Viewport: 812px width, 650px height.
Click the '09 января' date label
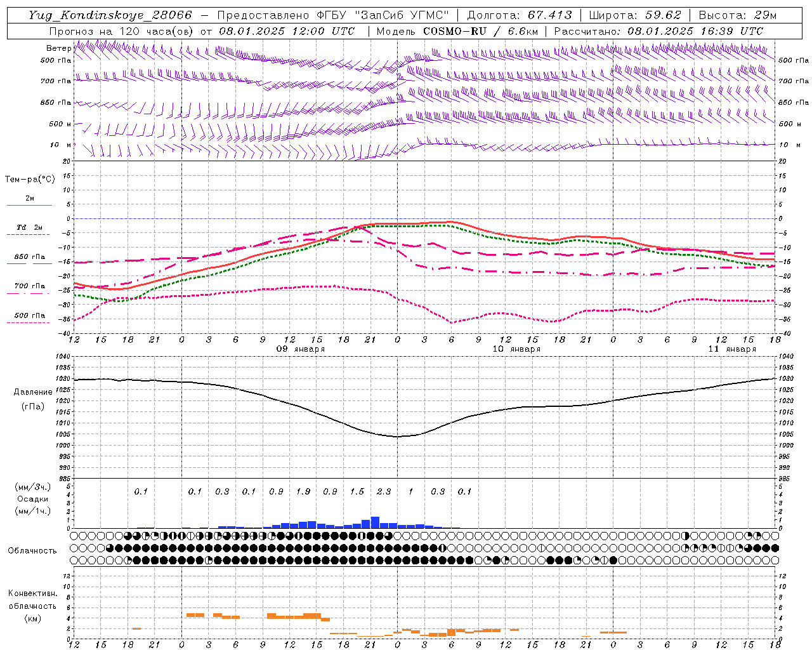[301, 349]
